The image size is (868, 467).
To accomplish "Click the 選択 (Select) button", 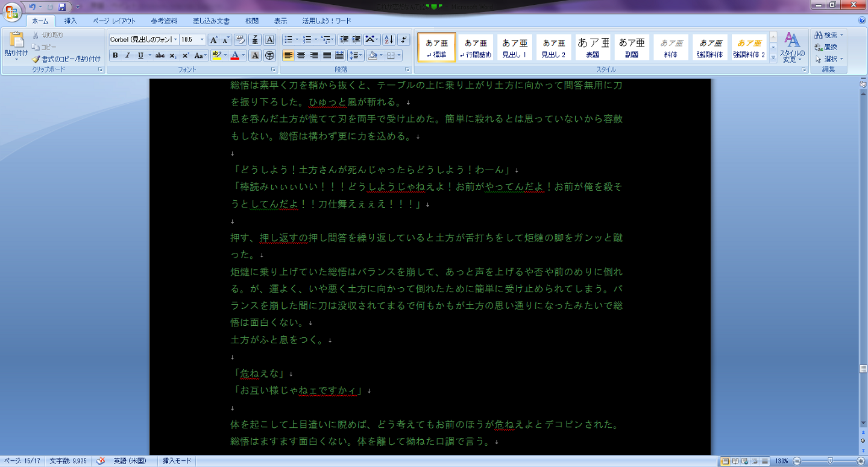I will click(829, 59).
